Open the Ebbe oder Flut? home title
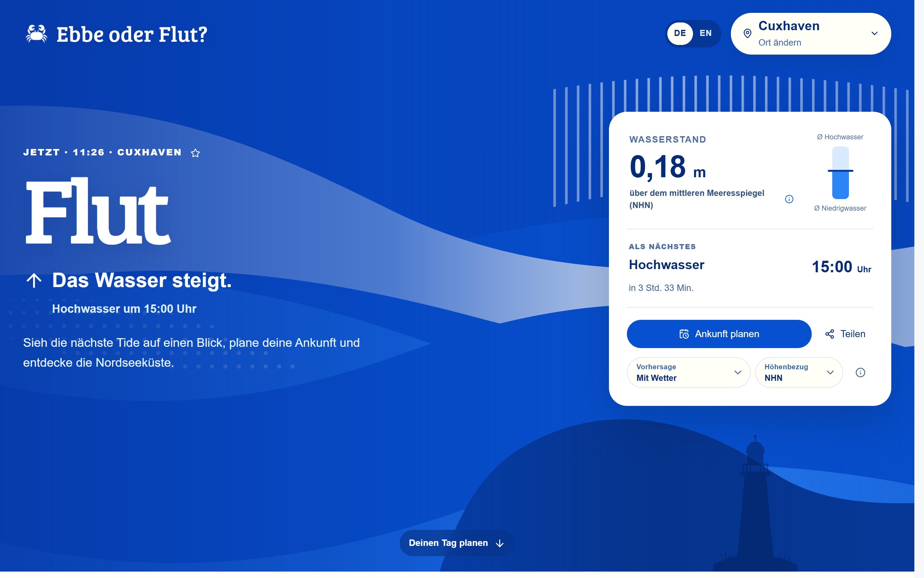Screen dimensions: 924x578 [132, 34]
